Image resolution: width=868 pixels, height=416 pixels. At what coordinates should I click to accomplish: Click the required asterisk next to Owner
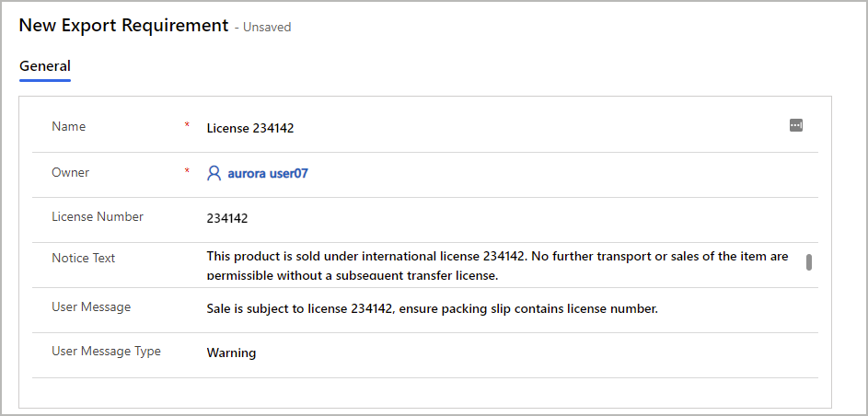(187, 171)
